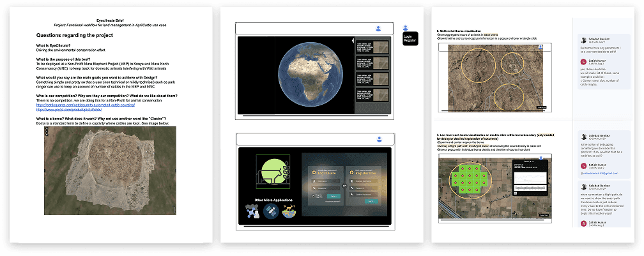The height and width of the screenshot is (256, 644).
Task: Click the Login Register black button
Action: [x=410, y=39]
